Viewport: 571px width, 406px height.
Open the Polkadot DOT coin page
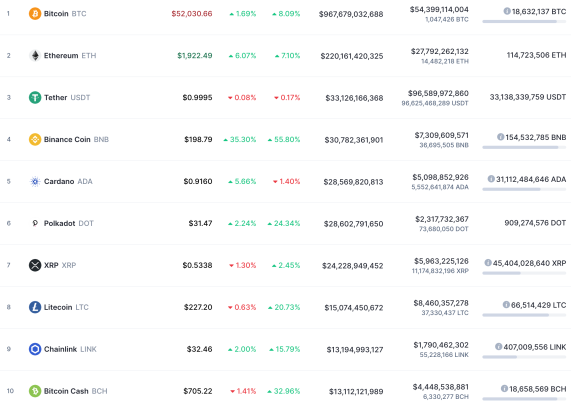tap(68, 223)
